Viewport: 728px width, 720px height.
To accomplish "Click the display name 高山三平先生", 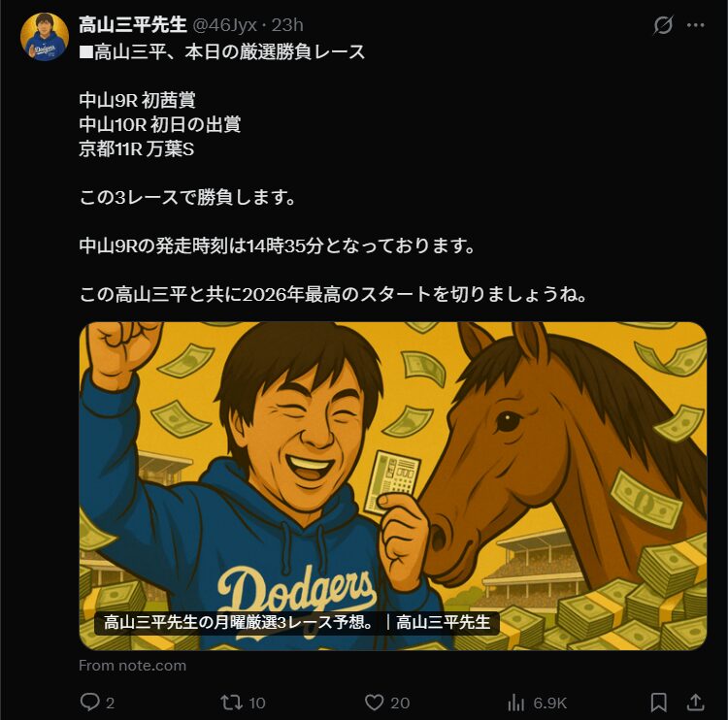I will tap(133, 24).
